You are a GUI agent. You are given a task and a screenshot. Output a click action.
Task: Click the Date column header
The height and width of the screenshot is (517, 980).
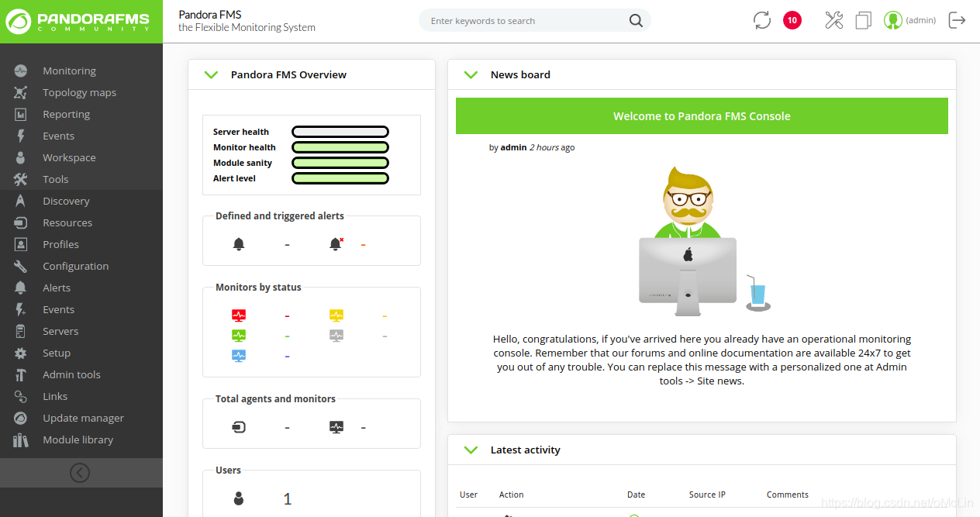coord(636,495)
